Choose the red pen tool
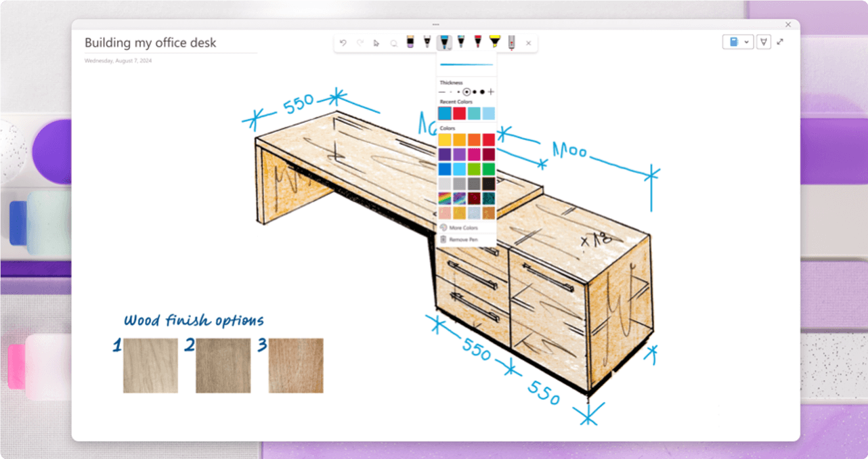868x459 pixels. point(478,43)
